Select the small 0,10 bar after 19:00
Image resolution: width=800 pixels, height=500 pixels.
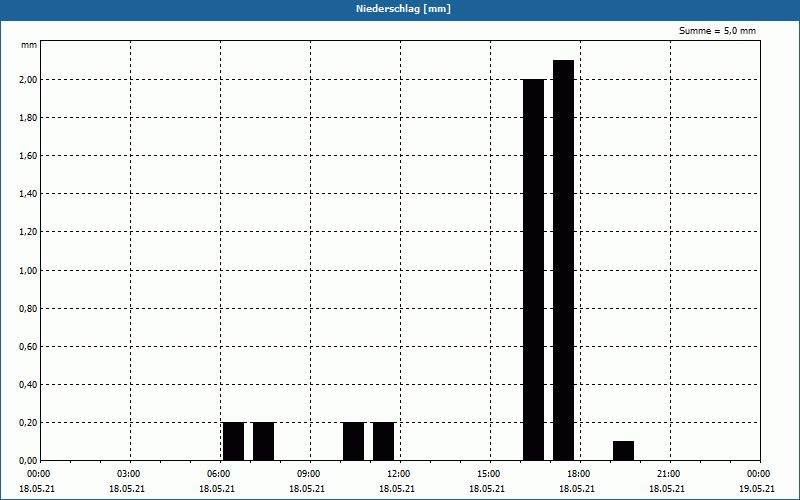coord(623,451)
